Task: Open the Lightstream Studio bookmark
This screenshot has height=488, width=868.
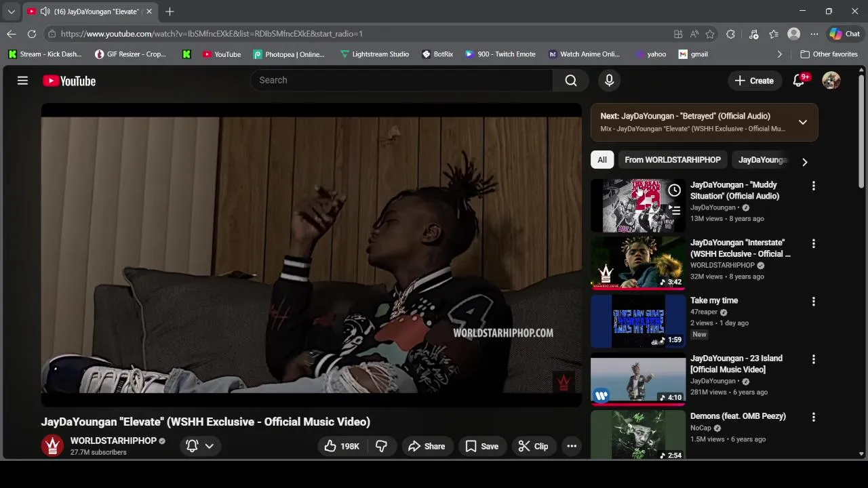Action: tap(374, 54)
